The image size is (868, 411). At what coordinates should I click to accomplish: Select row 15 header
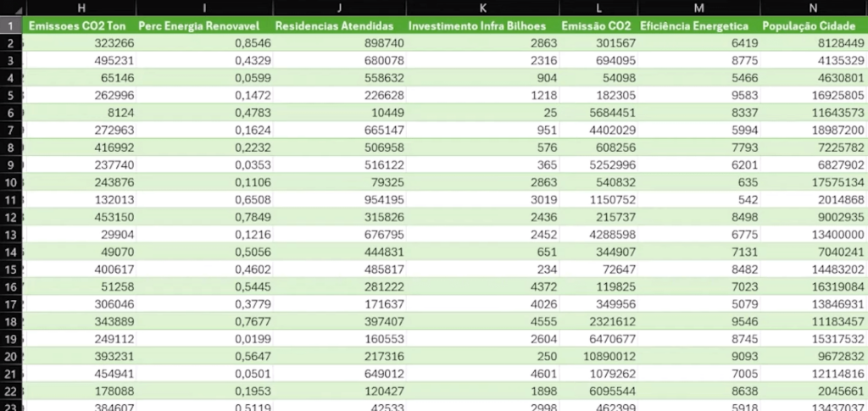[12, 269]
